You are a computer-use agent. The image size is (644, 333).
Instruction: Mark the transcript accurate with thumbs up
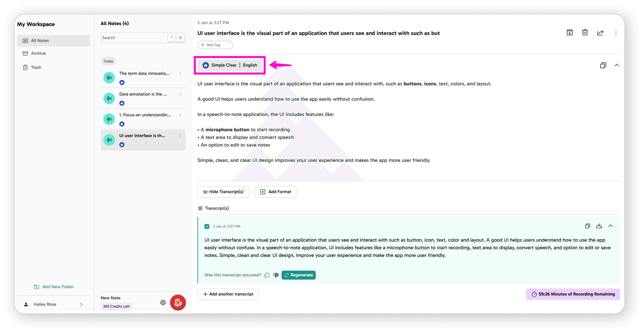[267, 275]
